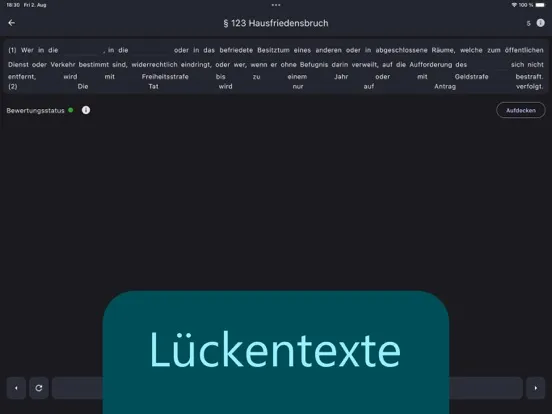Reset the exercise with the reload icon
The image size is (552, 414).
(39, 388)
